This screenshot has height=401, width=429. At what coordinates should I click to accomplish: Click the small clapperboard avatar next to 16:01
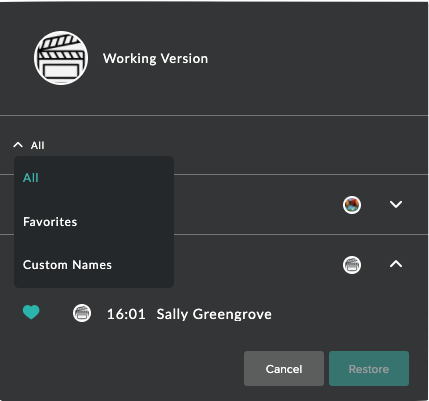[x=82, y=313]
